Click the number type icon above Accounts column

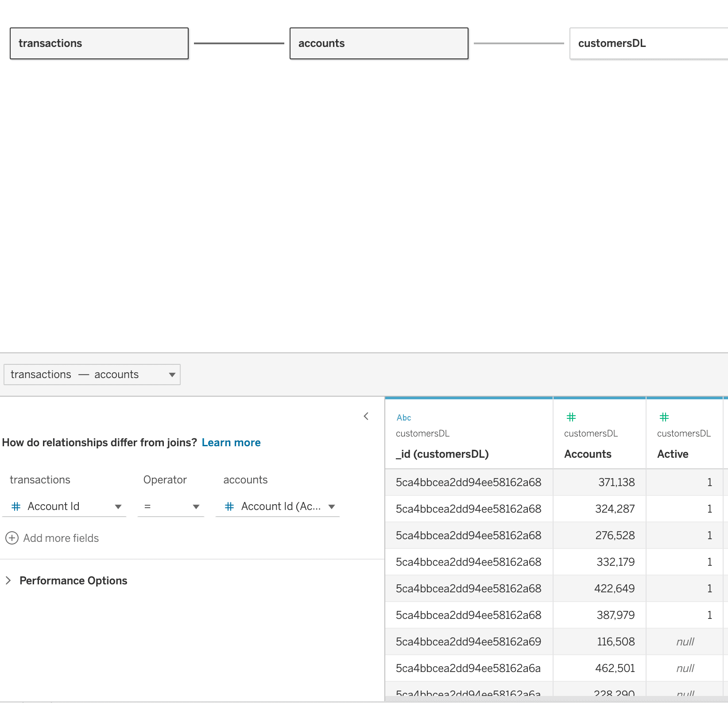click(x=571, y=417)
